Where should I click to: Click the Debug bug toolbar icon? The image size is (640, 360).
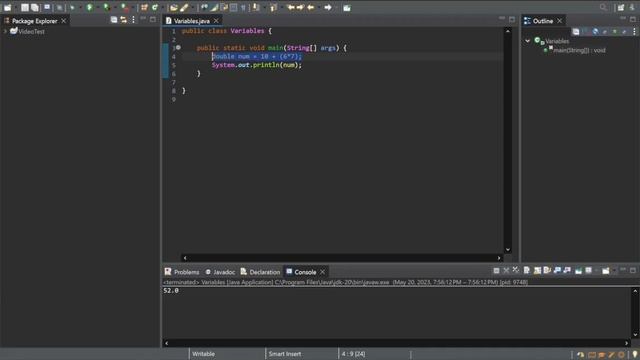pos(72,7)
